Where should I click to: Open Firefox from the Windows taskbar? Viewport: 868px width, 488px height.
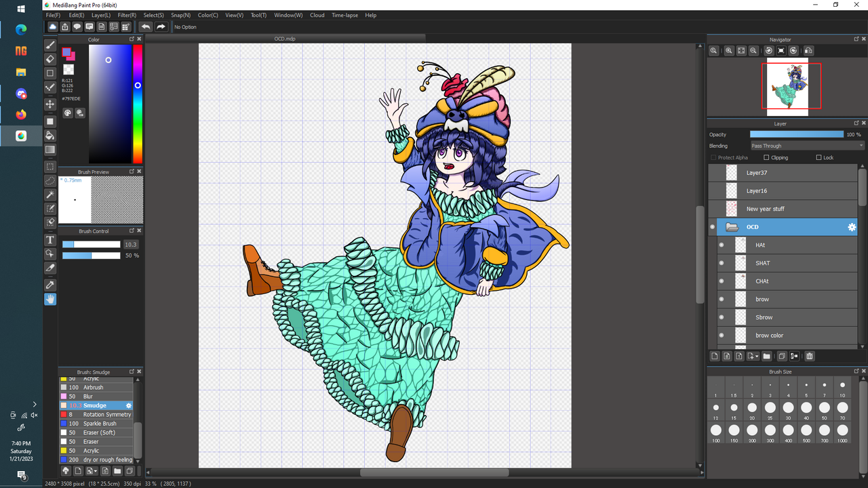(x=21, y=114)
